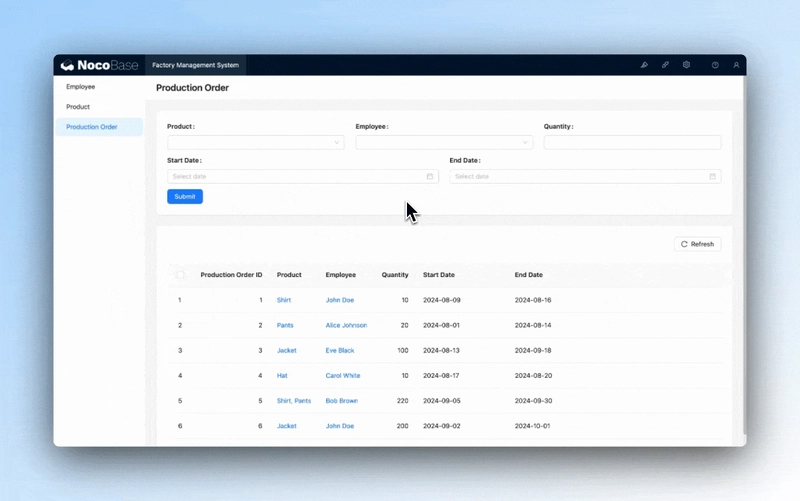
Task: Open the Hat product link
Action: coord(282,376)
